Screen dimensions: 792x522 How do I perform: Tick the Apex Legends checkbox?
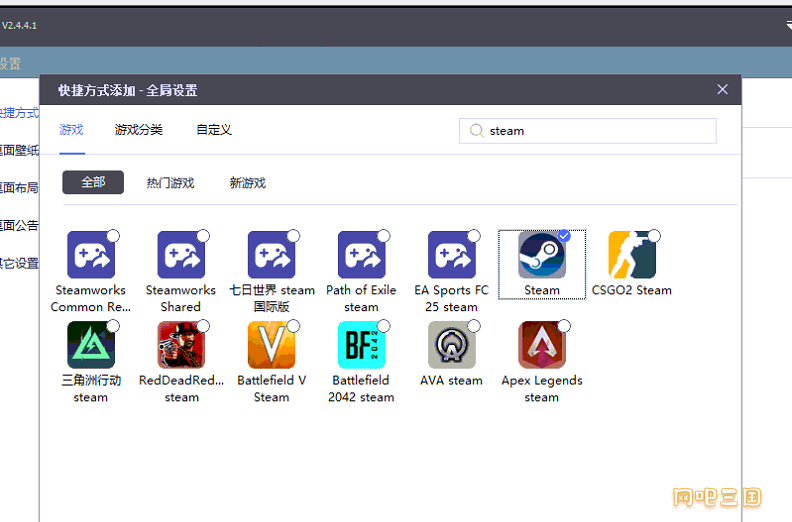(x=564, y=326)
